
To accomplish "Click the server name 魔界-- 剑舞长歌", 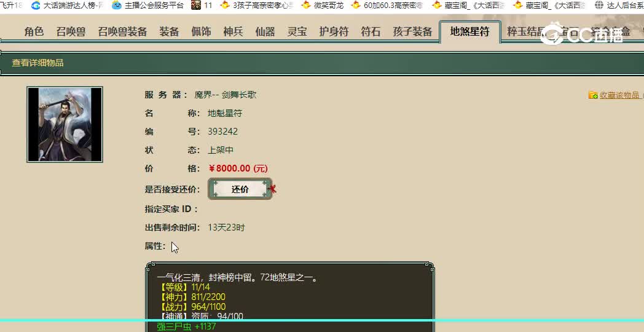I will [226, 95].
